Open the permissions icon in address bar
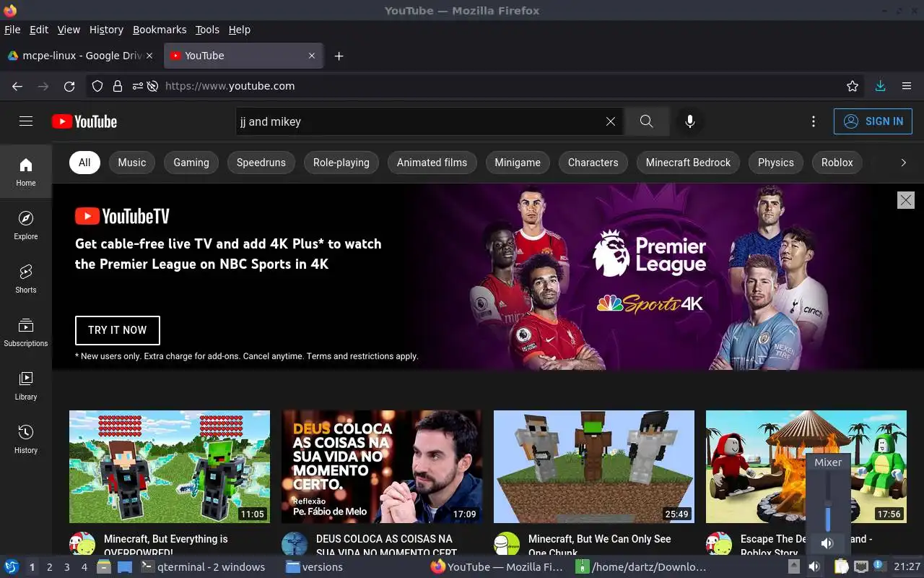This screenshot has width=924, height=578. (x=137, y=86)
